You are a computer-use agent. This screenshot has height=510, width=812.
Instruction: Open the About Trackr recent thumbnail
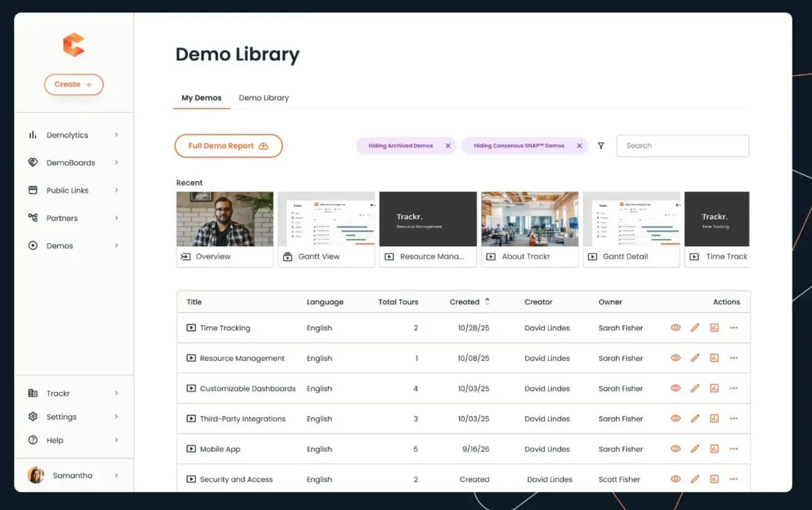click(x=530, y=229)
